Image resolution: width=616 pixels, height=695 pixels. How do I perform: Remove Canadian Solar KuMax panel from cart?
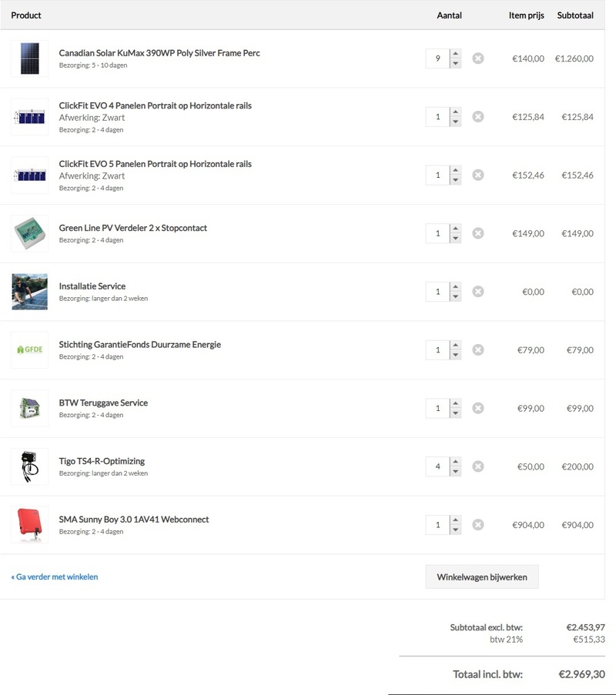[477, 58]
